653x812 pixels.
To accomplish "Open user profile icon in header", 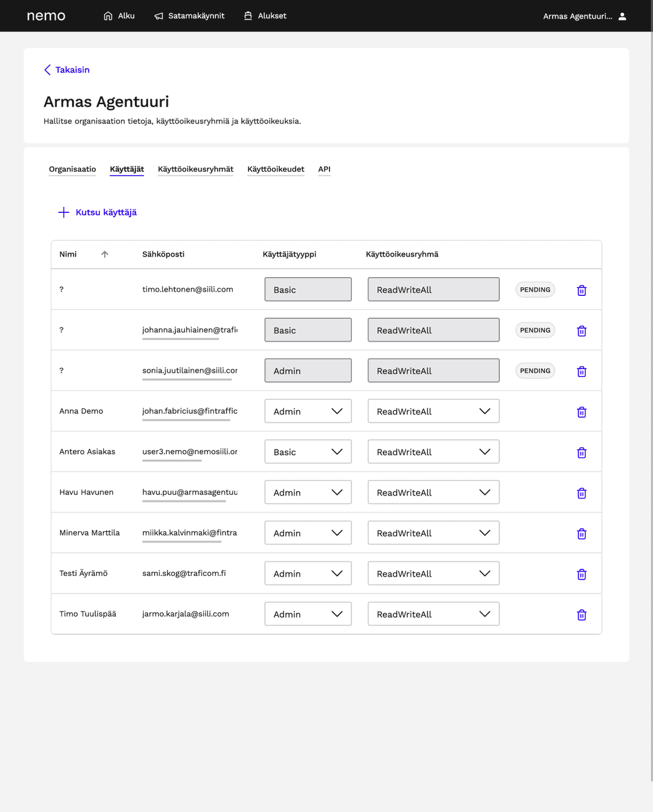I will tap(622, 16).
